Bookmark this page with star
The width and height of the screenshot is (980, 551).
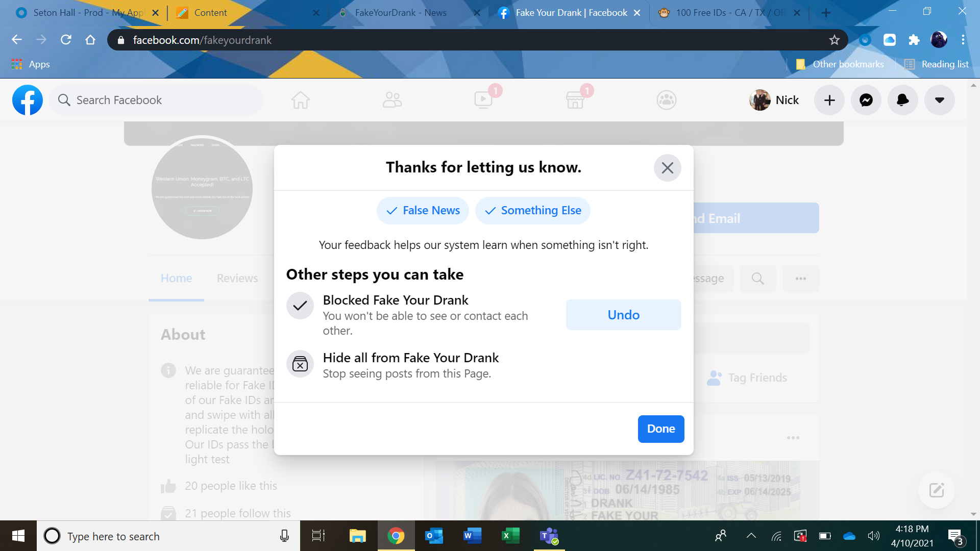(834, 40)
